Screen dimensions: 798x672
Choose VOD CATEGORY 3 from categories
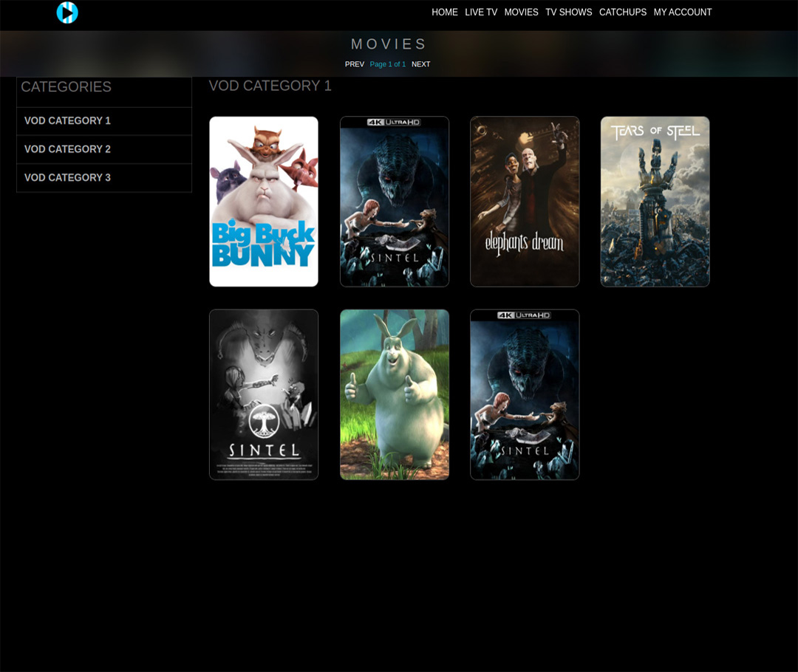click(67, 178)
